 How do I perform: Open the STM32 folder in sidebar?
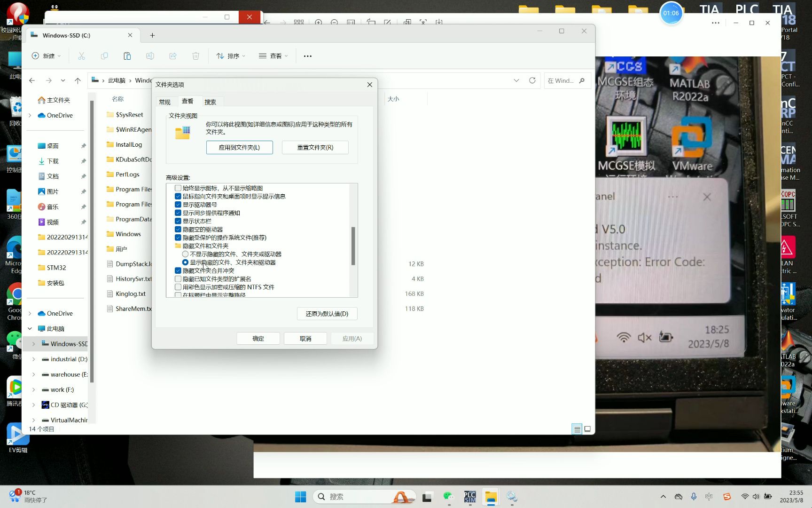pos(57,268)
